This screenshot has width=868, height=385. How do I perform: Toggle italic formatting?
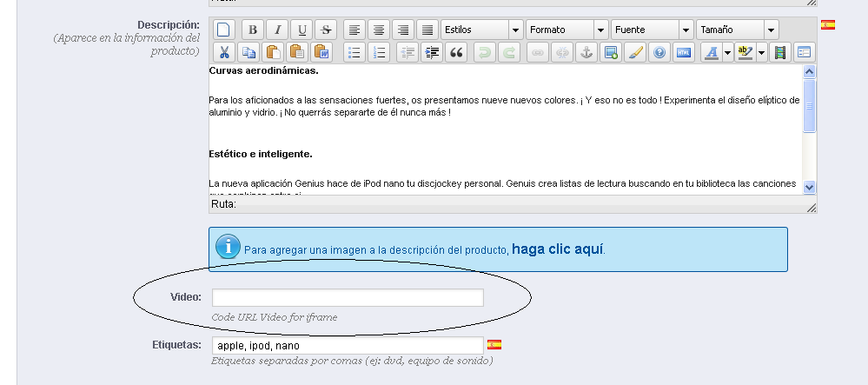(277, 30)
